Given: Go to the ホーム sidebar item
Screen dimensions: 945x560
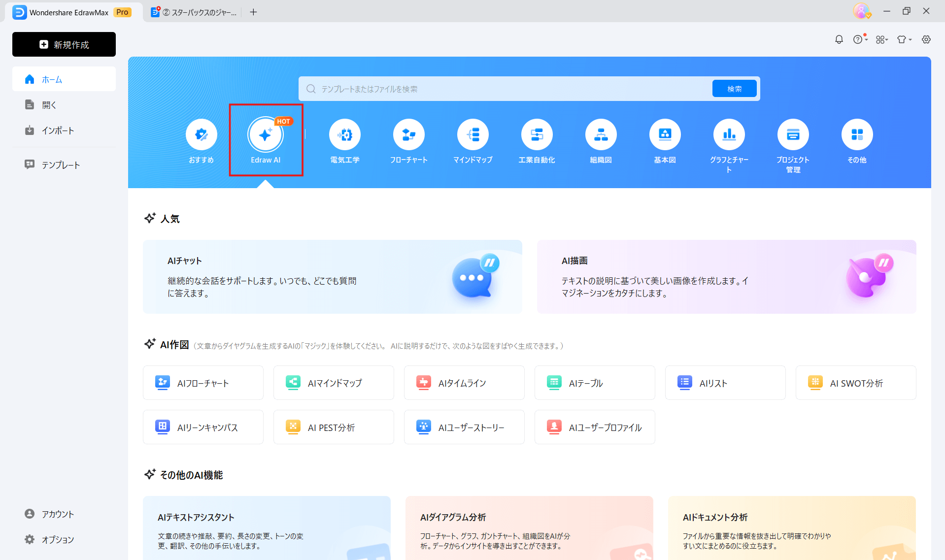Looking at the screenshot, I should click(64, 79).
